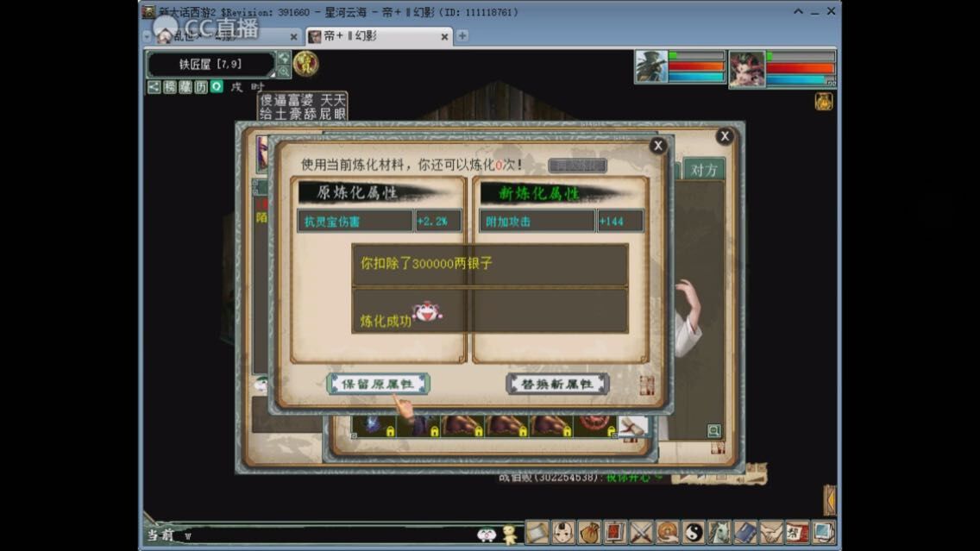The width and height of the screenshot is (980, 551).
Task: Click the magnifier icon in trade panel
Action: pyautogui.click(x=713, y=430)
